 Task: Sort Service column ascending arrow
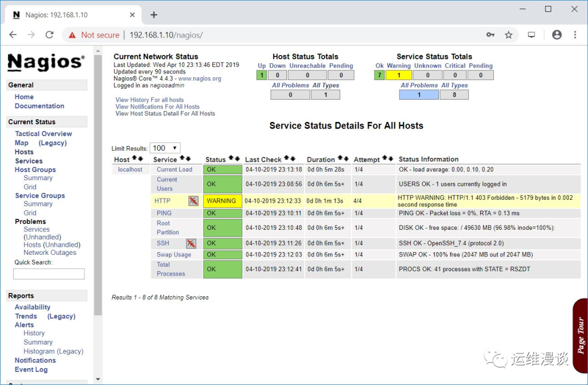pyautogui.click(x=182, y=158)
